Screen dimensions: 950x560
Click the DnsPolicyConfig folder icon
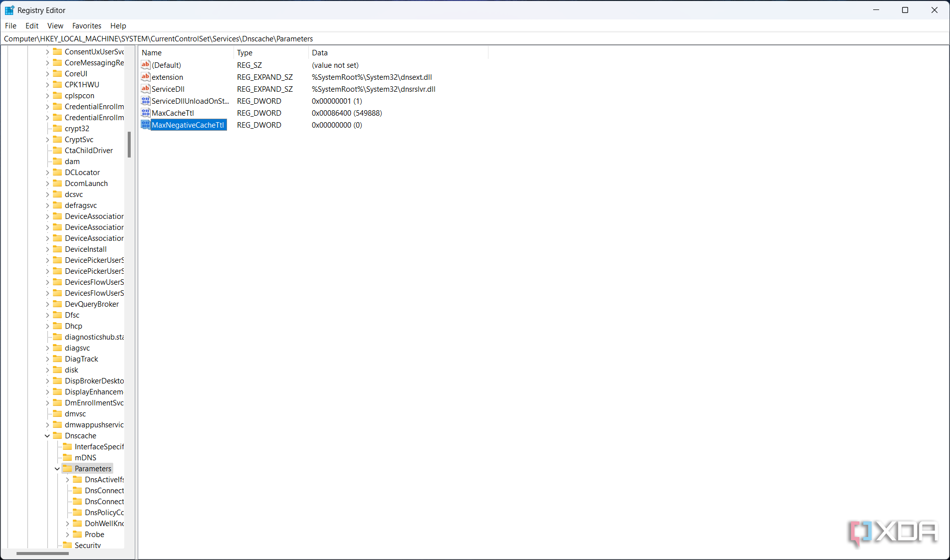[x=77, y=512]
